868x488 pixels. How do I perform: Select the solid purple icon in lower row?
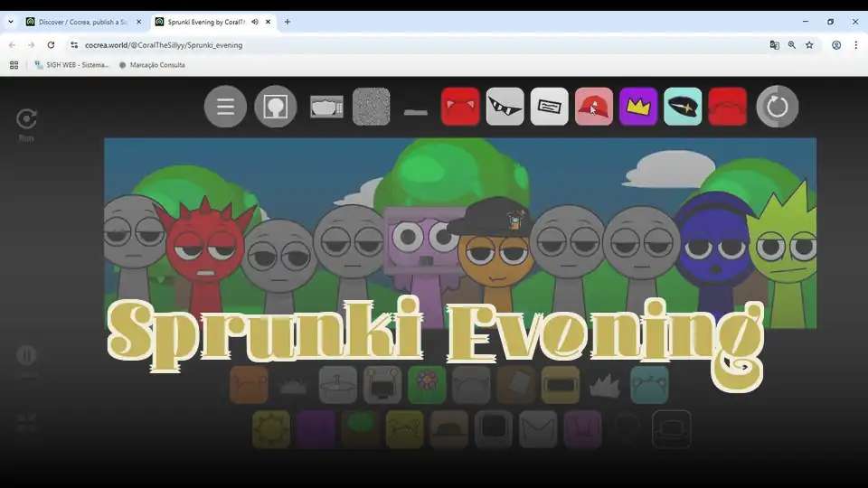pos(316,428)
